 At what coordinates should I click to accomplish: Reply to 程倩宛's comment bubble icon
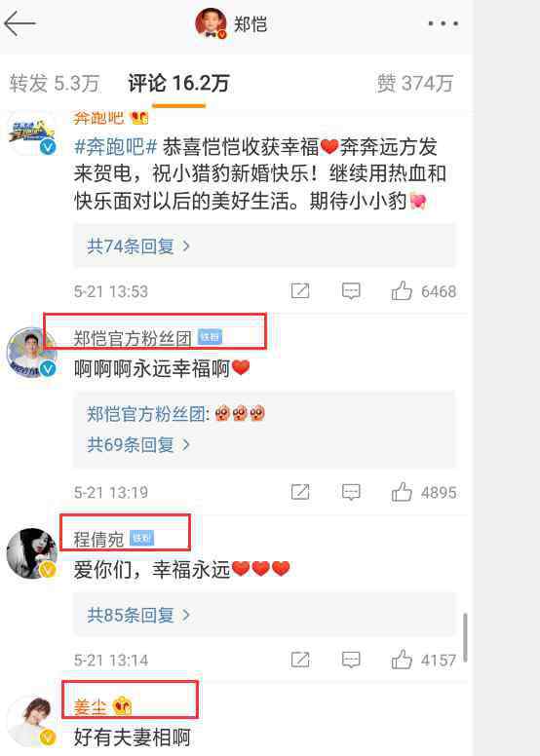[351, 660]
